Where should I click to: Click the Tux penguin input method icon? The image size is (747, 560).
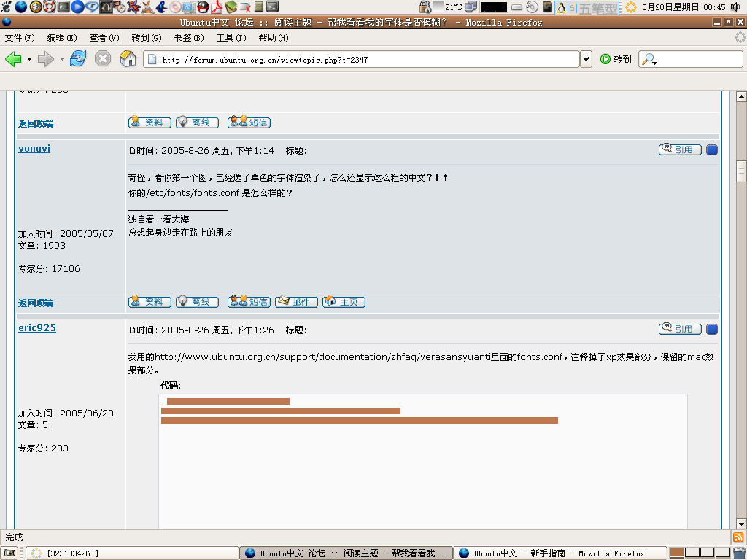coord(561,7)
